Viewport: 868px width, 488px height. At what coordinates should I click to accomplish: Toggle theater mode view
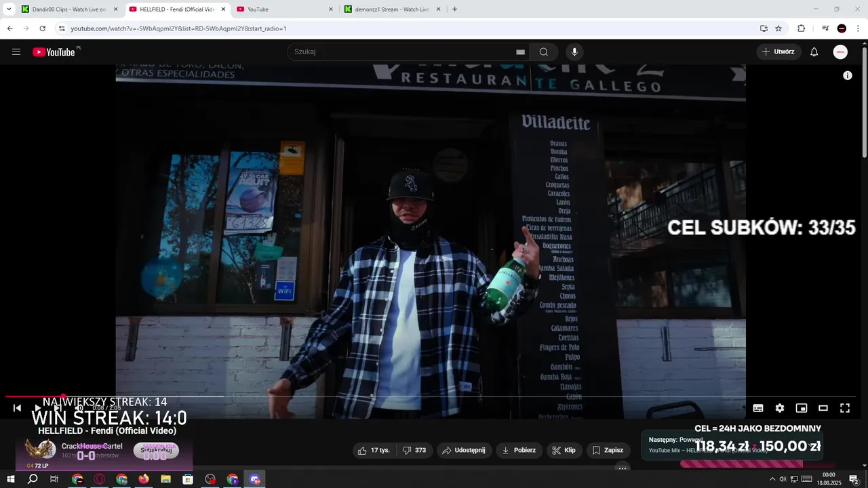[x=823, y=408]
